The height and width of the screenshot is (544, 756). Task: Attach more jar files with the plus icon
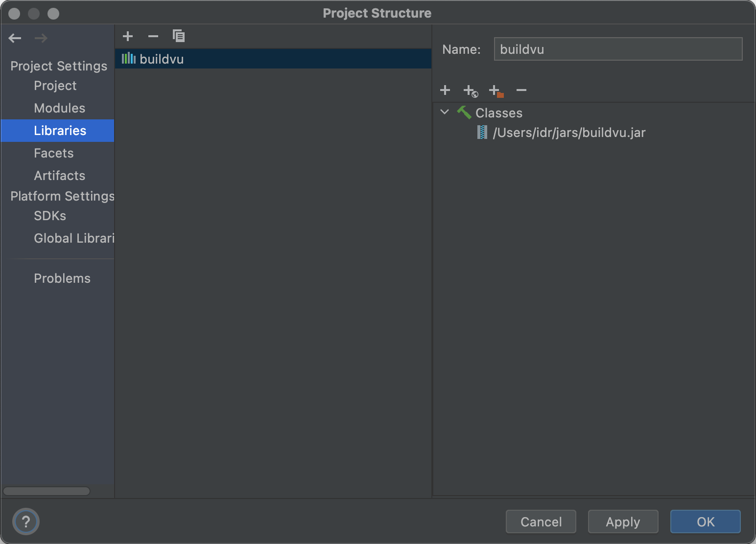pos(445,90)
